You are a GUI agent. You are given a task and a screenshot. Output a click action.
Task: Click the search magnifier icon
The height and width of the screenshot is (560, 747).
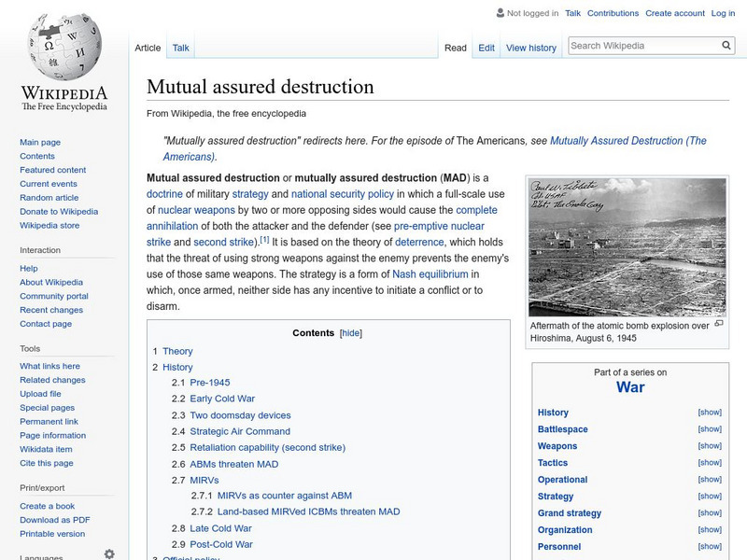726,45
